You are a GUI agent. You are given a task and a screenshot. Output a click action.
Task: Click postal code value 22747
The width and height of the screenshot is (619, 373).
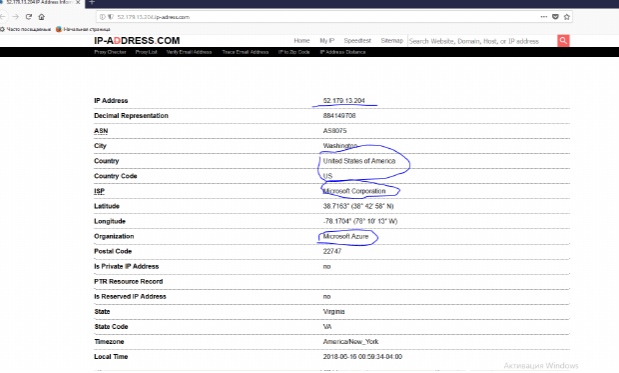click(332, 251)
